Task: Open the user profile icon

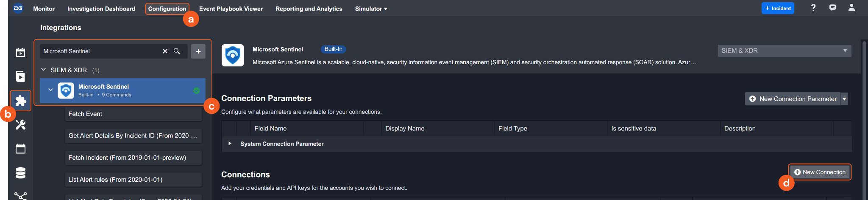Action: (x=851, y=8)
